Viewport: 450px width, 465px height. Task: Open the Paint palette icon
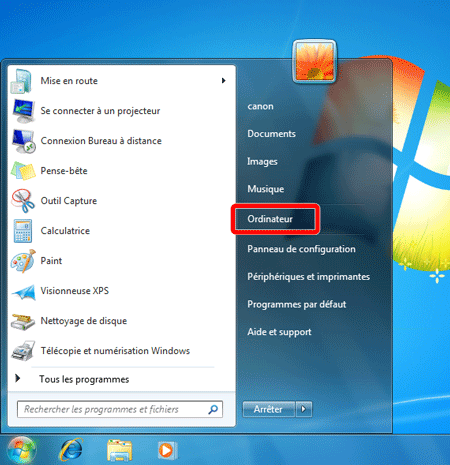pyautogui.click(x=23, y=261)
